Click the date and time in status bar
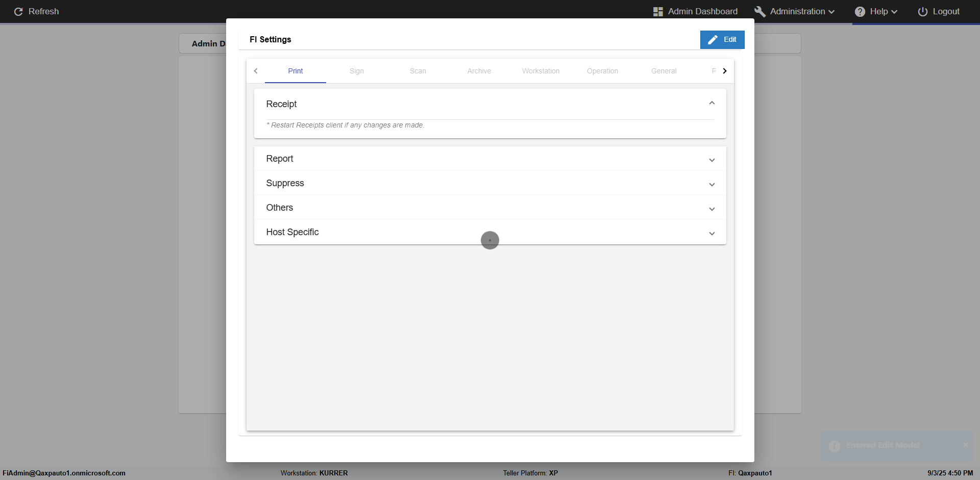The height and width of the screenshot is (480, 980). 950,473
